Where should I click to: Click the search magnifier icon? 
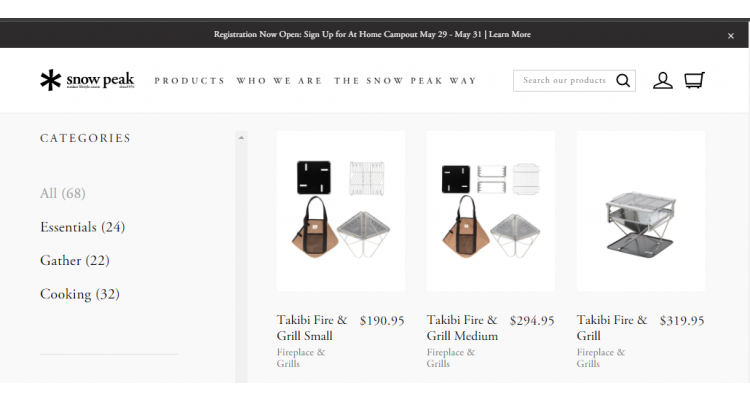click(x=623, y=80)
